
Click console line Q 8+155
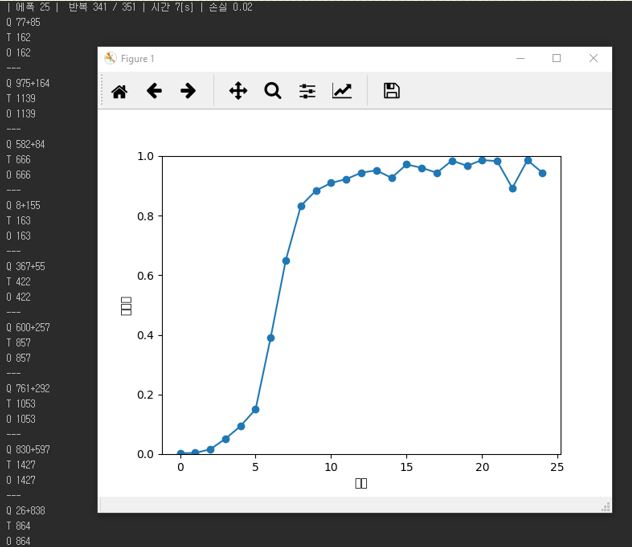(x=23, y=205)
